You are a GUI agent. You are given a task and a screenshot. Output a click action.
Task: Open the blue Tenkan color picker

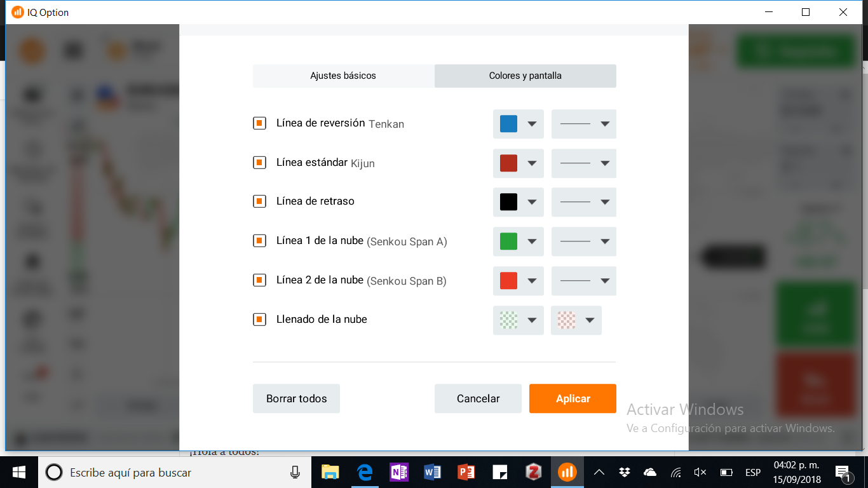click(519, 124)
